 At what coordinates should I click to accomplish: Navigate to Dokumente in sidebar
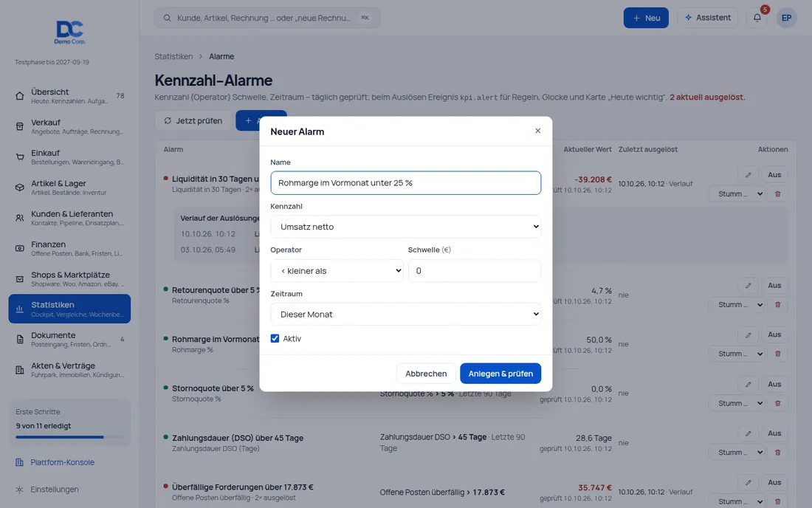69,339
